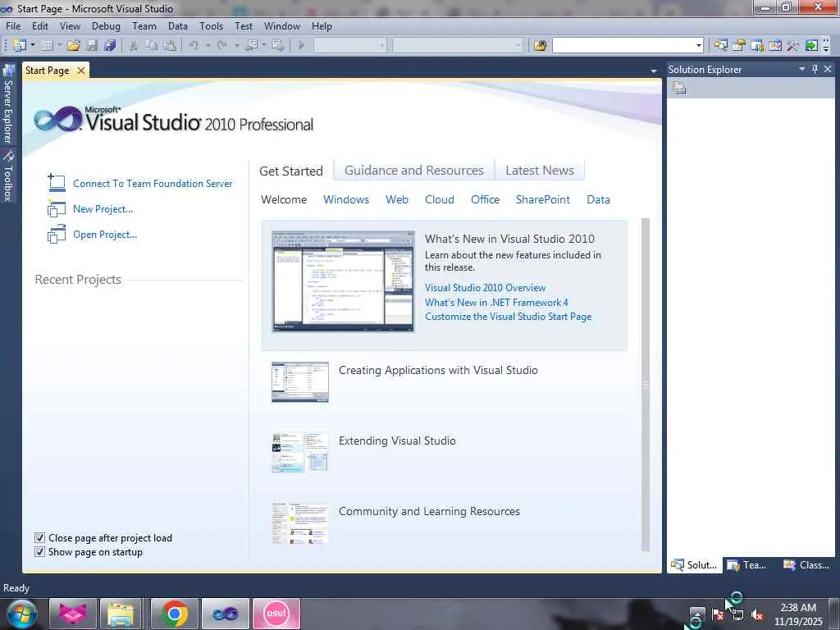Expand the New Project dropdown arrow
The height and width of the screenshot is (630, 840).
click(x=33, y=46)
